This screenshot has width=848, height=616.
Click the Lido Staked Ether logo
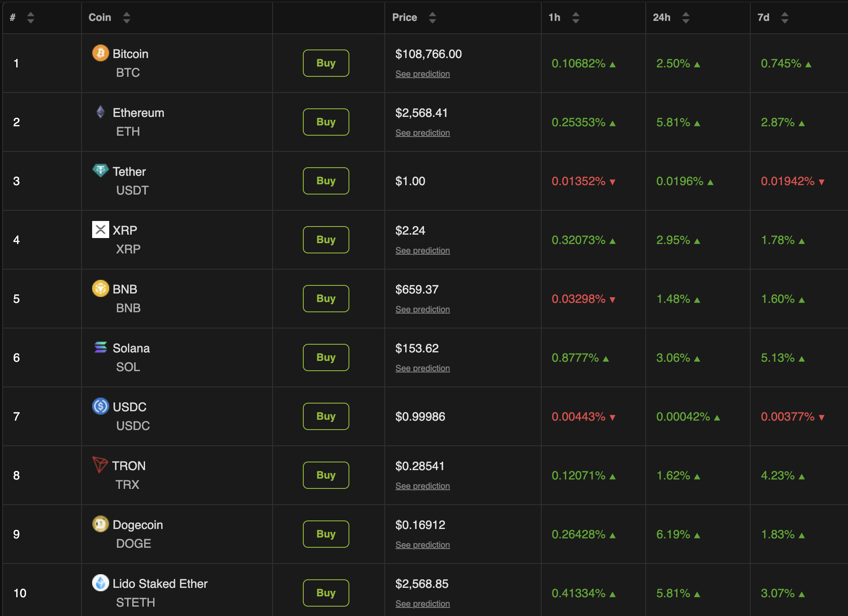[100, 583]
